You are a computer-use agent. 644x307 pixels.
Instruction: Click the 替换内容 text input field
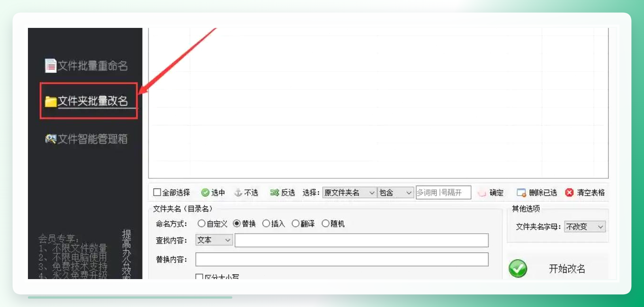(x=342, y=259)
